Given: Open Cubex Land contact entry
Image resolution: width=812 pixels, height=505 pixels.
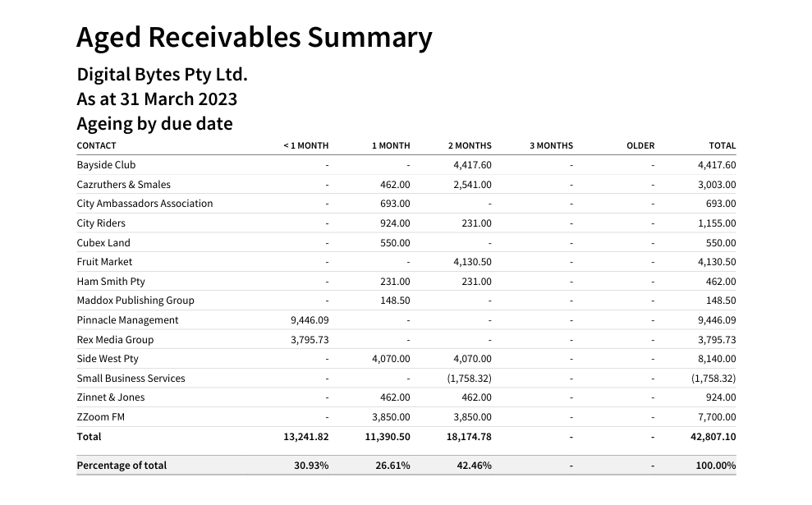Looking at the screenshot, I should [x=103, y=243].
